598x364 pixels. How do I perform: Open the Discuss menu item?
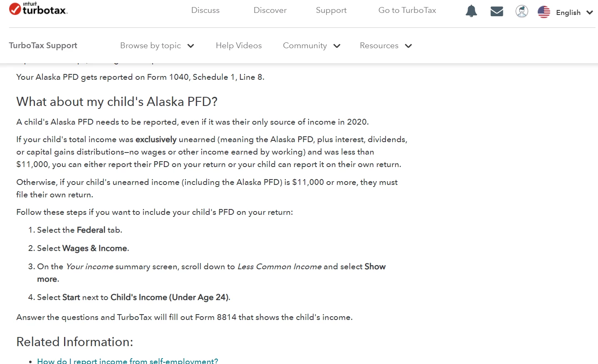click(x=205, y=10)
